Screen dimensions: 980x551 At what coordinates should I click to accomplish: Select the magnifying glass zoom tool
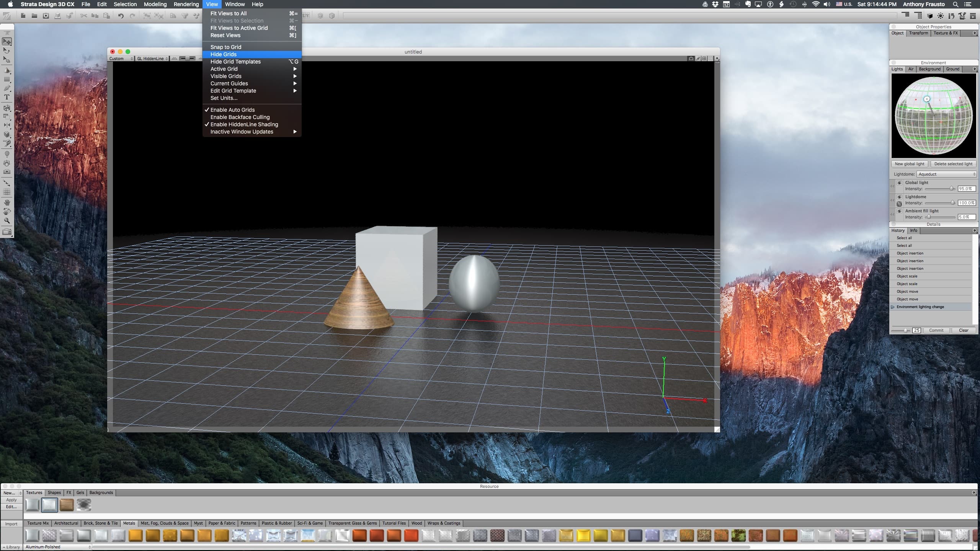pyautogui.click(x=7, y=221)
